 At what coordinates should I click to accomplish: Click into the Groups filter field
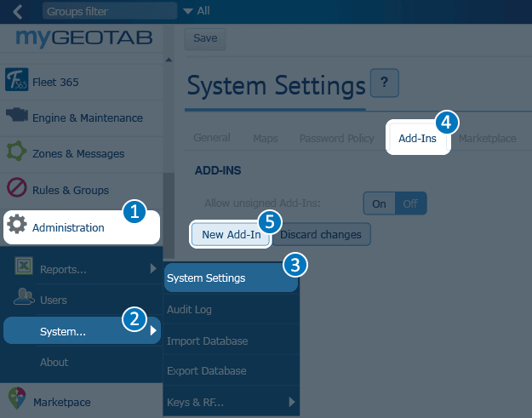[x=110, y=11]
